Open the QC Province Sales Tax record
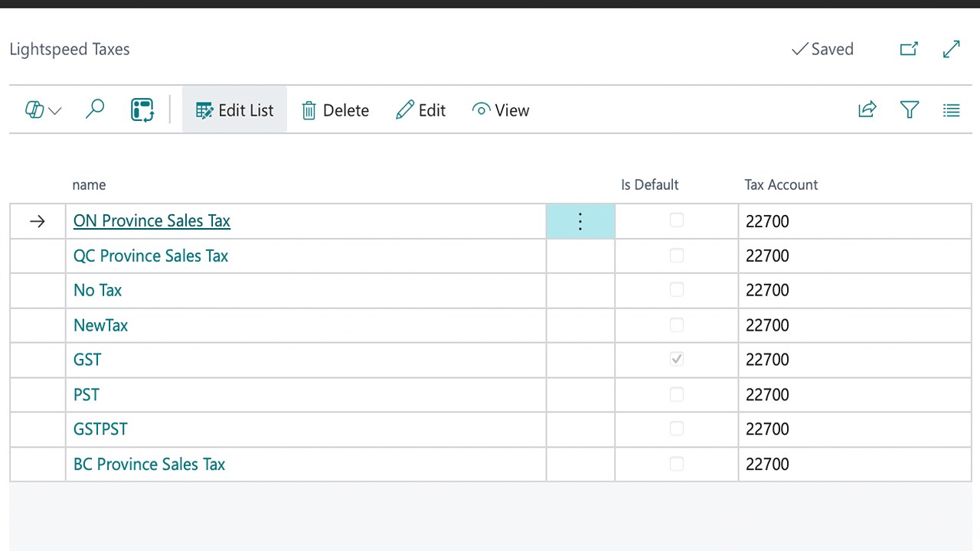 pos(151,256)
